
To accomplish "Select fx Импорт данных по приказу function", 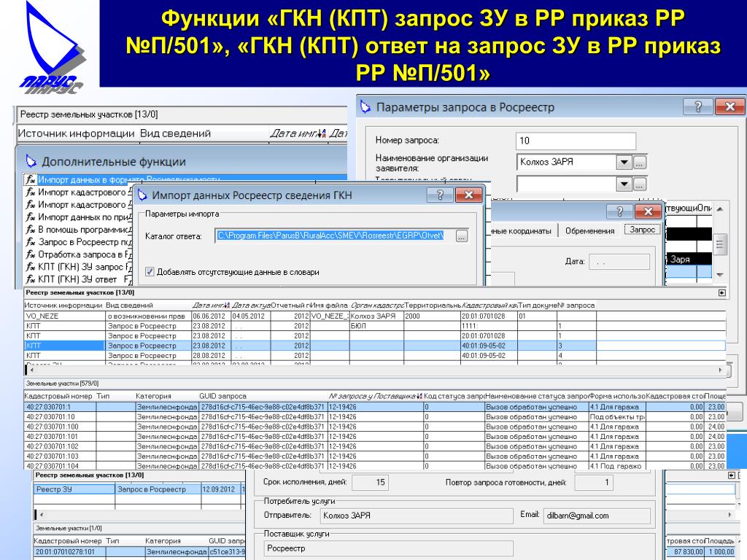I will coord(79,217).
